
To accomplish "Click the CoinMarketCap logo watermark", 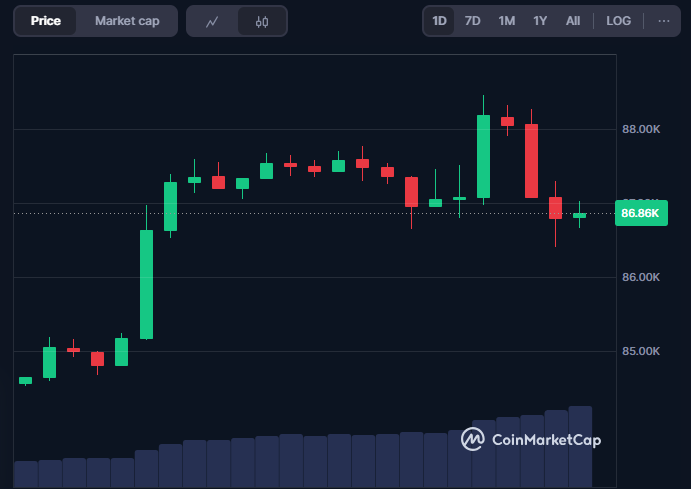I will click(x=530, y=440).
